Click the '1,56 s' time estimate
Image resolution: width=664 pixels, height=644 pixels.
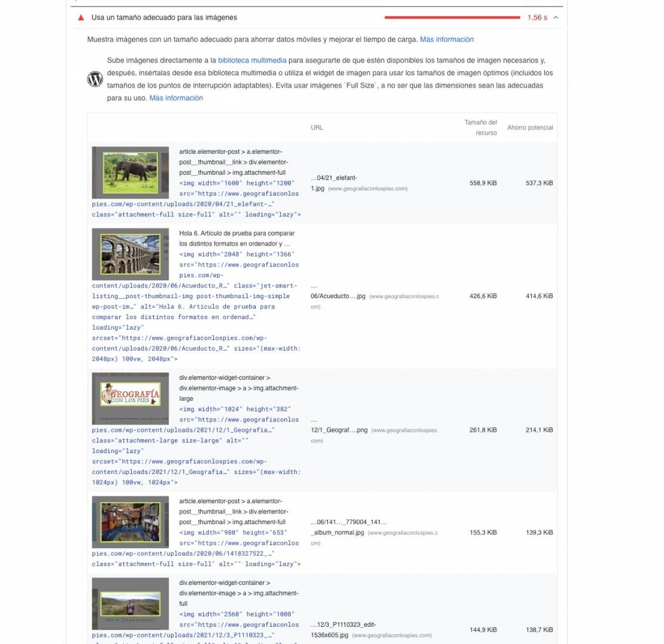[x=537, y=17]
